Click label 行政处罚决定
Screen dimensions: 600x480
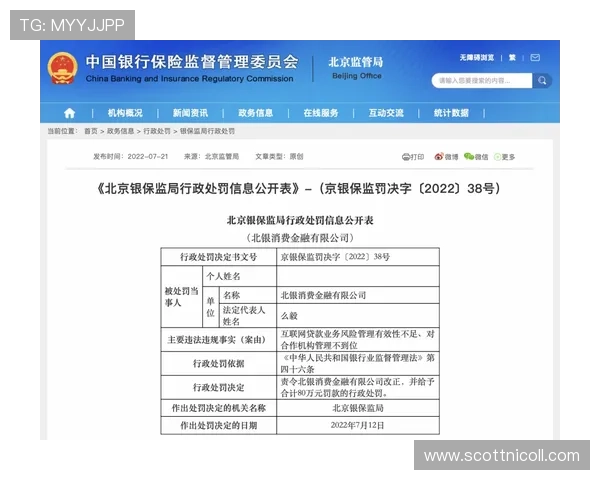(218, 387)
